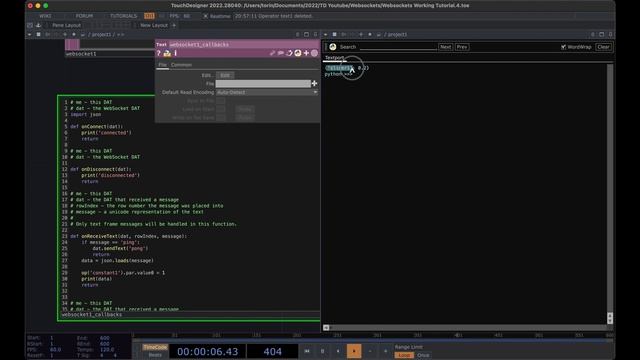
Task: Maximize the right Textport pane icon
Action: pos(601,35)
